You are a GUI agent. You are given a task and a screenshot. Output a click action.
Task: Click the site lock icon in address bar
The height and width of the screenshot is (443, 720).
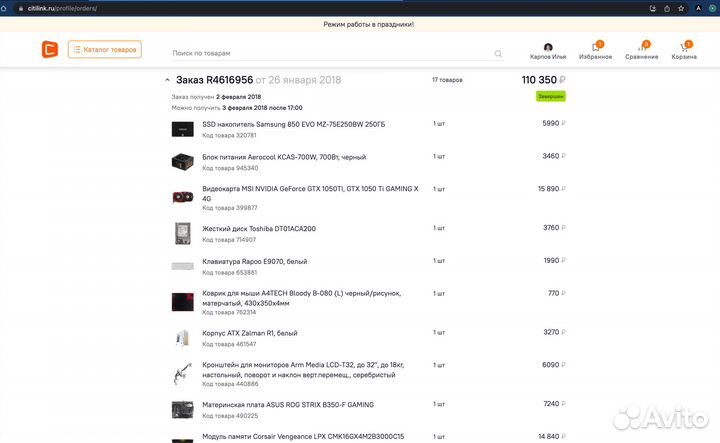click(x=21, y=8)
